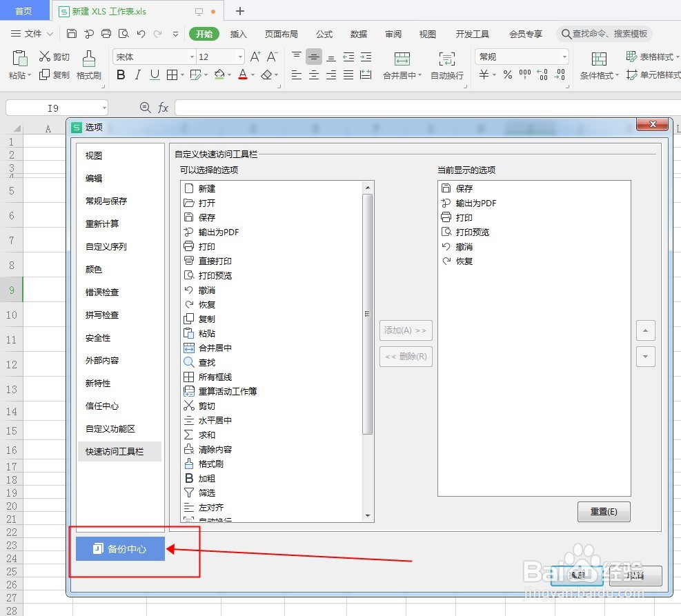Select 自定义功能区 in options sidebar
Viewport: 681px width, 616px height.
(x=110, y=429)
